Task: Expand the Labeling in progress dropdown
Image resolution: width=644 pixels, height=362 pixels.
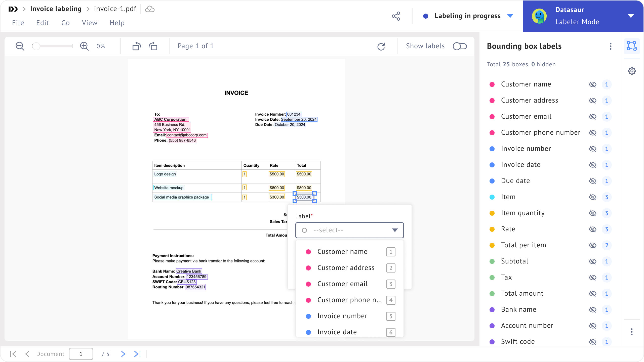Action: tap(510, 16)
